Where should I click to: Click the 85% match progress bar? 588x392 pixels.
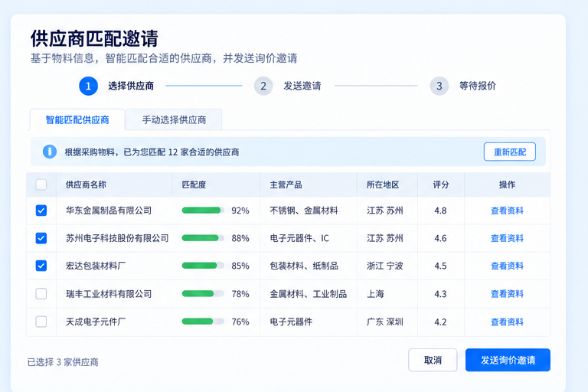click(203, 266)
